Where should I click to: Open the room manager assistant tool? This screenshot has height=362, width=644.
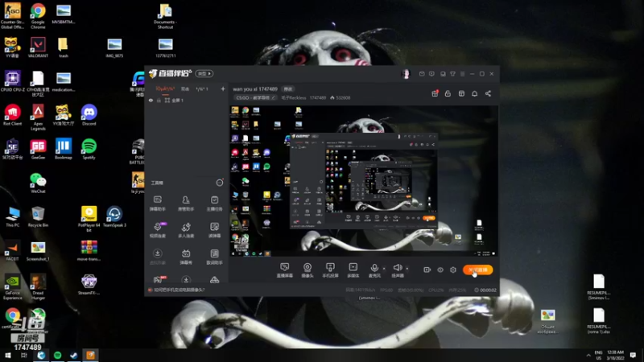(186, 204)
